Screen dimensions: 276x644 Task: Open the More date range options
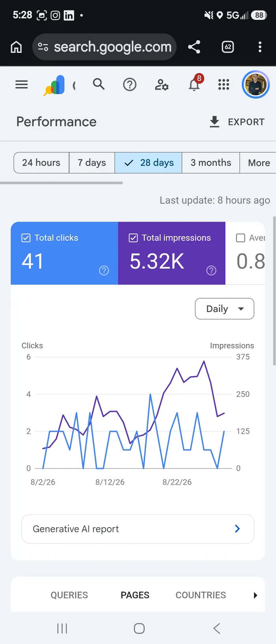tap(259, 163)
